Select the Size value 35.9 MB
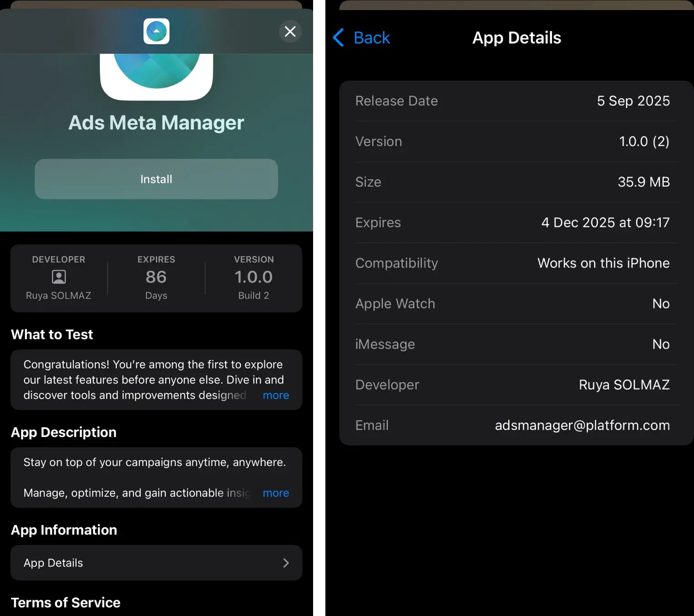Viewport: 694px width, 616px height. pyautogui.click(x=644, y=182)
